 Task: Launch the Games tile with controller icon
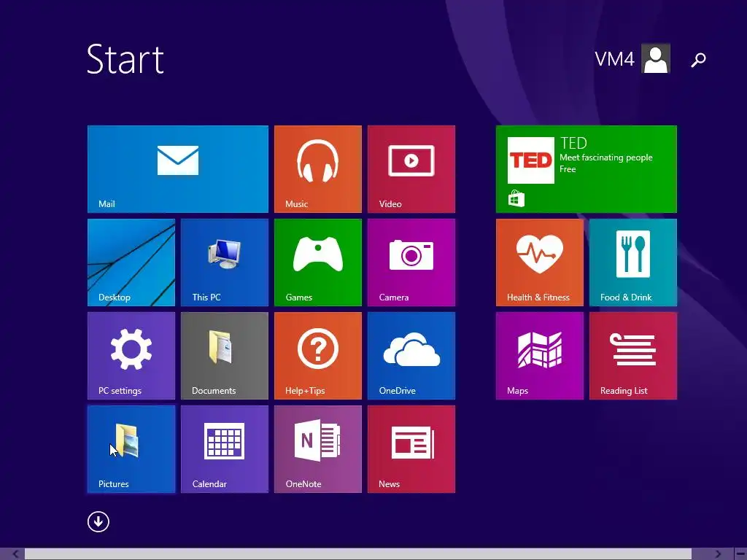(x=318, y=262)
